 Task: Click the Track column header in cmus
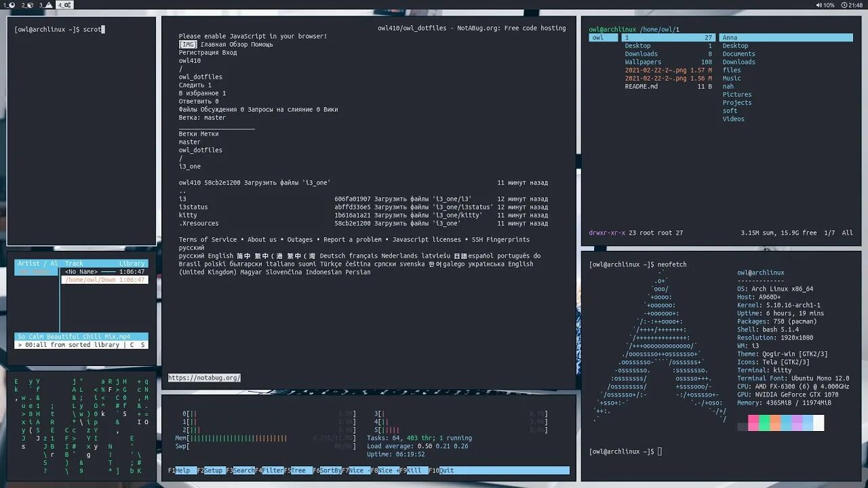(74, 264)
